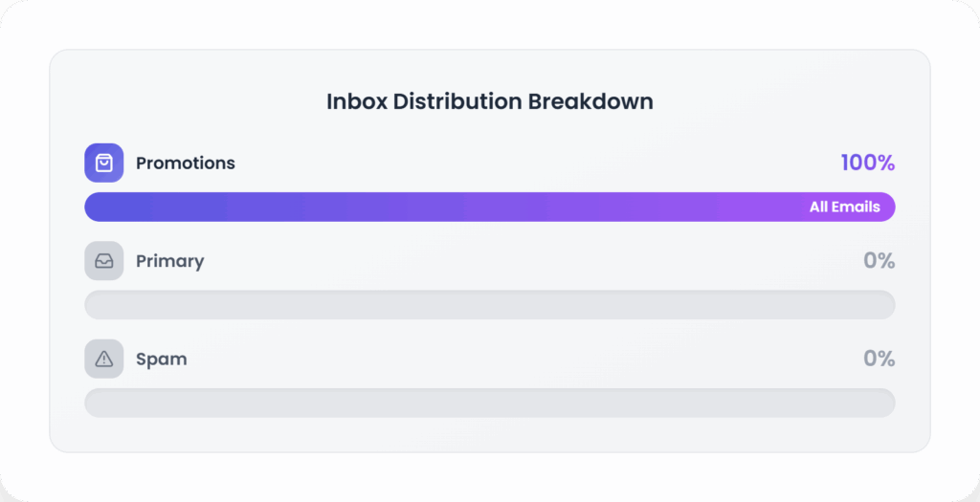
Task: Click the empty Spam progress bar
Action: tap(489, 403)
